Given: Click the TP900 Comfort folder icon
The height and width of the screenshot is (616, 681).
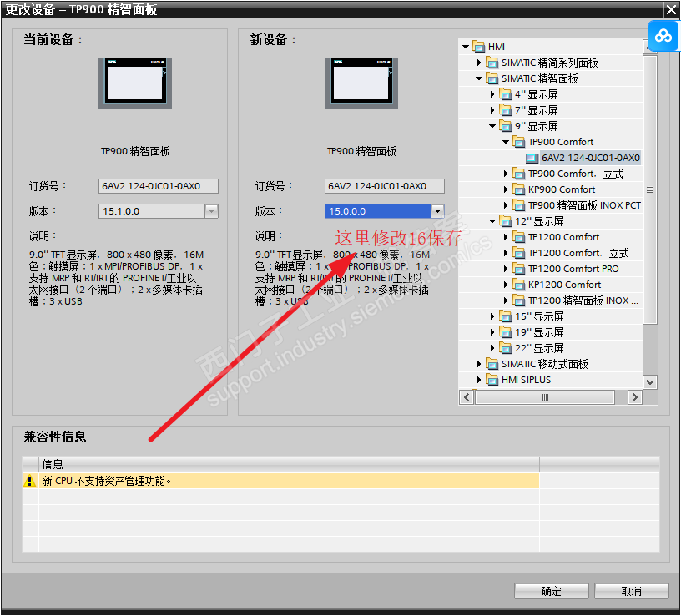Looking at the screenshot, I should [518, 142].
